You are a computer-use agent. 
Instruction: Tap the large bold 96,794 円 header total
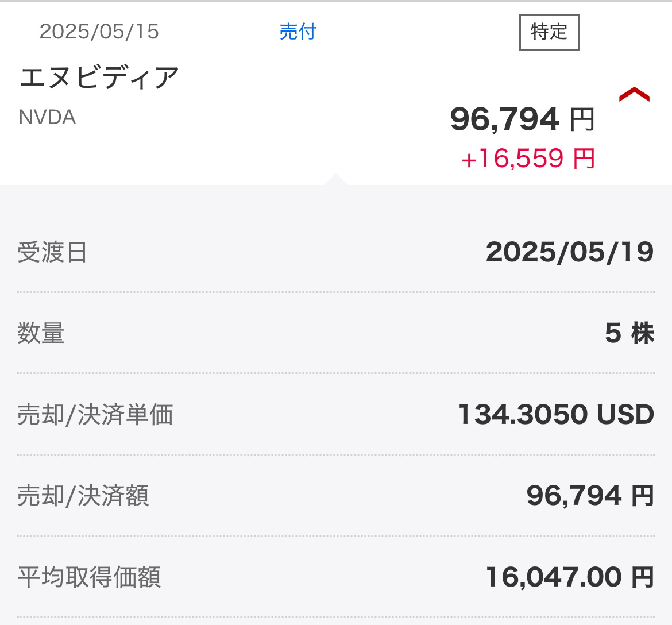[x=522, y=119]
